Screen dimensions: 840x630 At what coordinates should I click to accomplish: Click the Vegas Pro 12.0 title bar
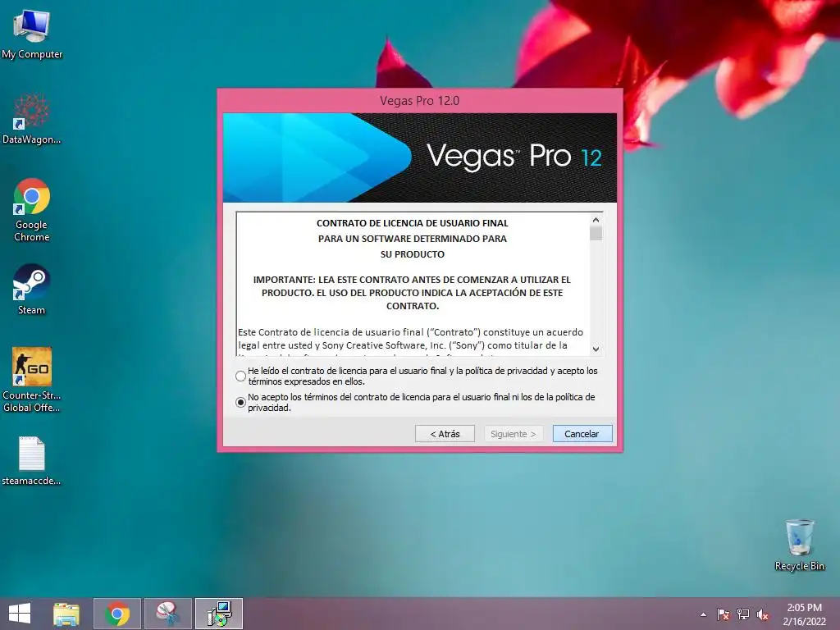point(419,101)
